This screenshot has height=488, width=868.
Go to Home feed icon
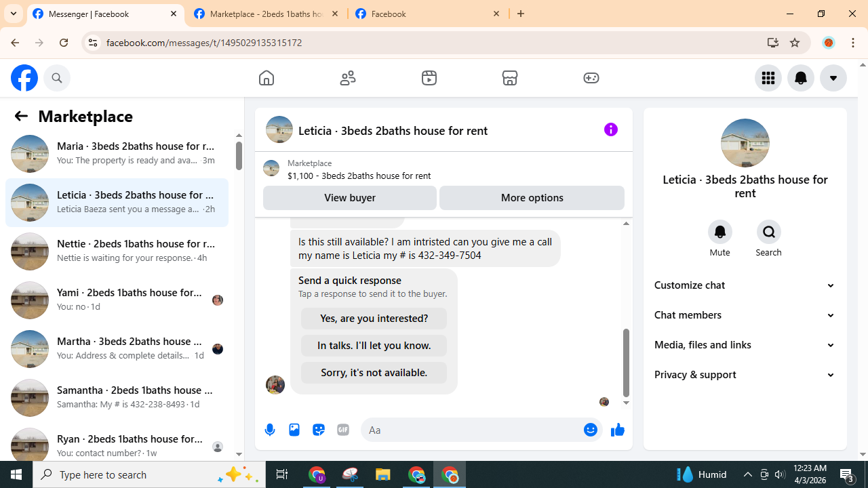coord(267,78)
